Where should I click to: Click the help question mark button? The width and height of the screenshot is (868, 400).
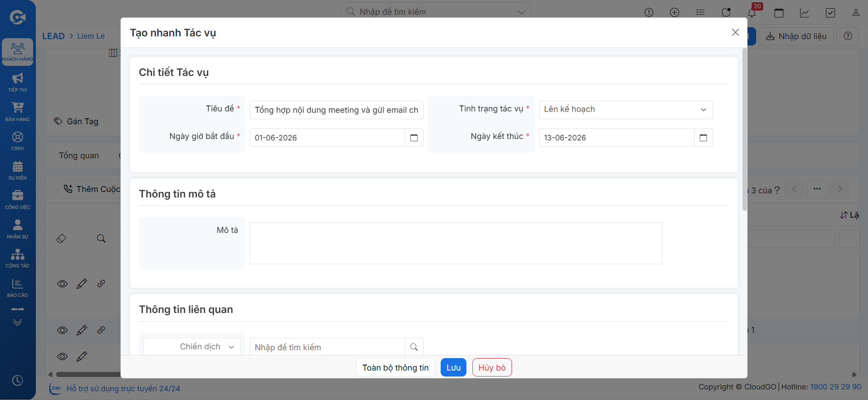pos(848,36)
